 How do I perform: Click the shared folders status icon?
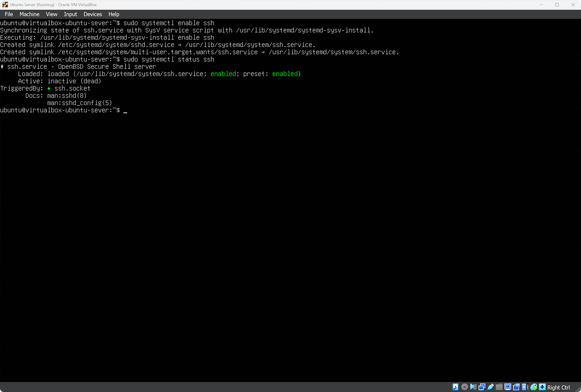499,387
